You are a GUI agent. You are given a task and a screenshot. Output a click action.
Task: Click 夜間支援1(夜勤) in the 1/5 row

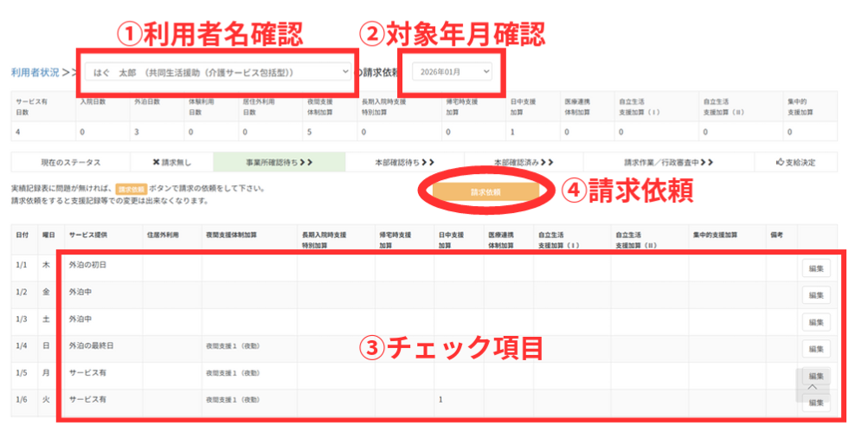tap(233, 373)
